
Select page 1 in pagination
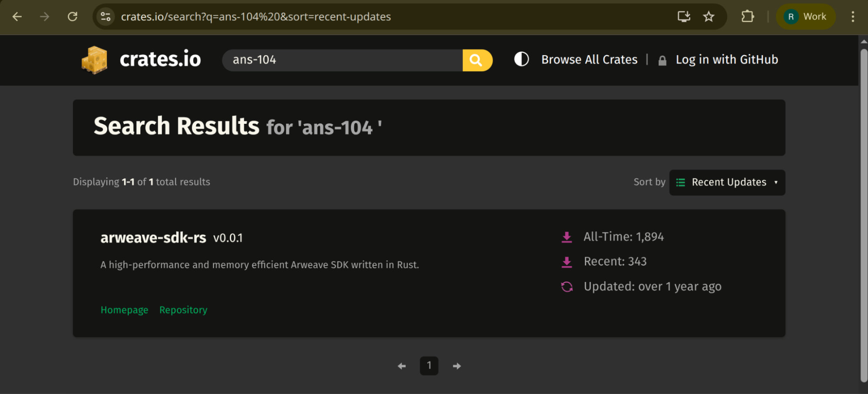point(429,366)
